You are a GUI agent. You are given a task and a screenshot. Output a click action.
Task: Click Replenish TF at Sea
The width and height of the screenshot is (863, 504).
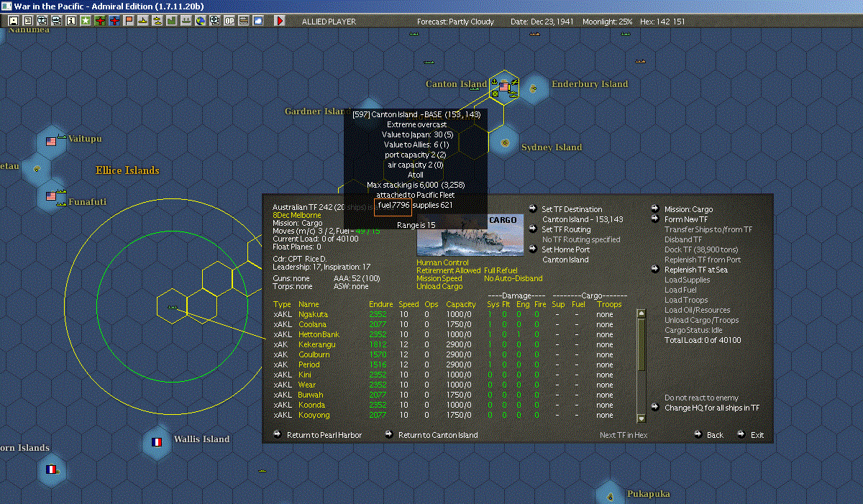[697, 270]
